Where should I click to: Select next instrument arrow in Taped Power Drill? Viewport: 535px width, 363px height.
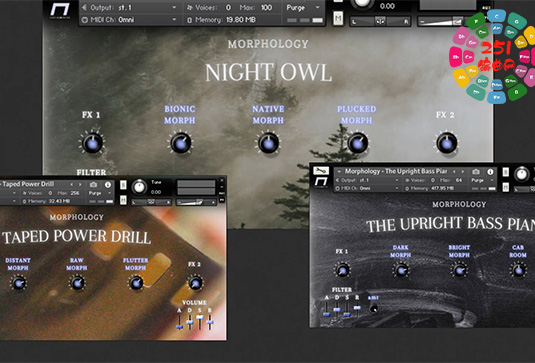click(x=81, y=184)
